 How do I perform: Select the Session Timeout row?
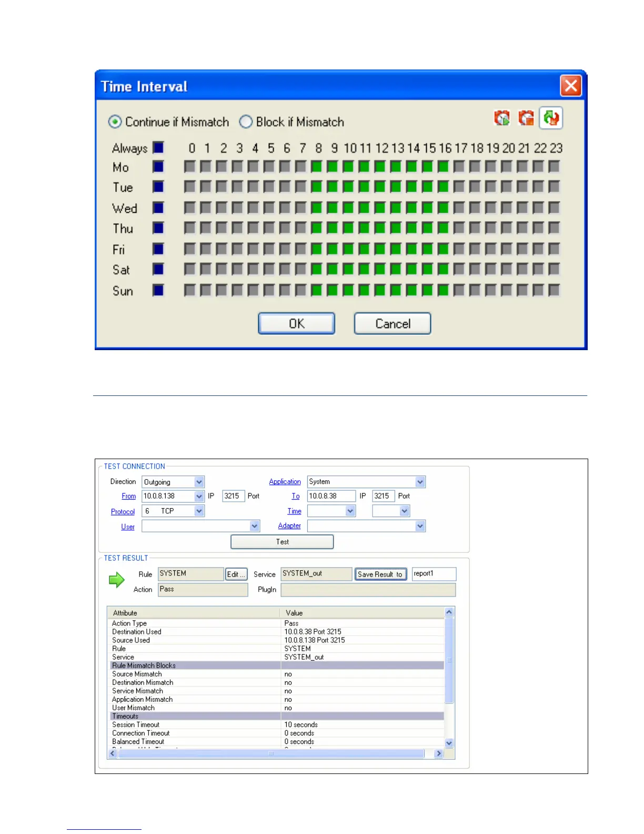(x=277, y=724)
